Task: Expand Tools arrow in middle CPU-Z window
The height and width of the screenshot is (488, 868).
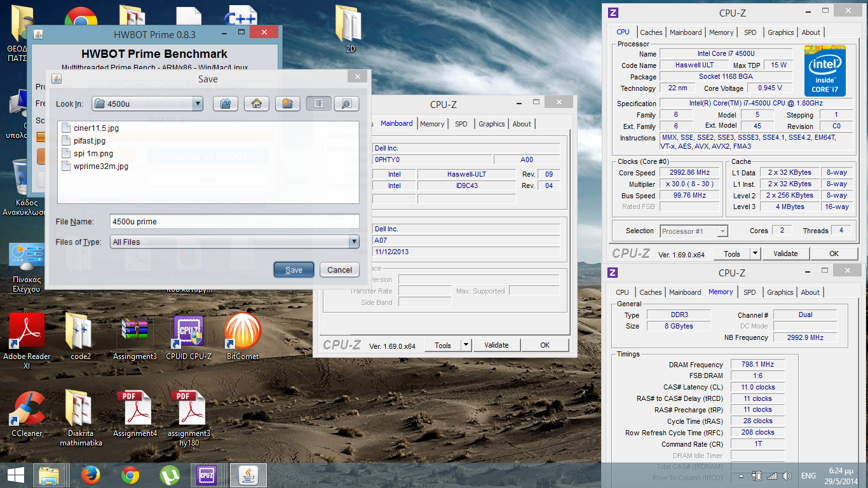Action: (466, 345)
